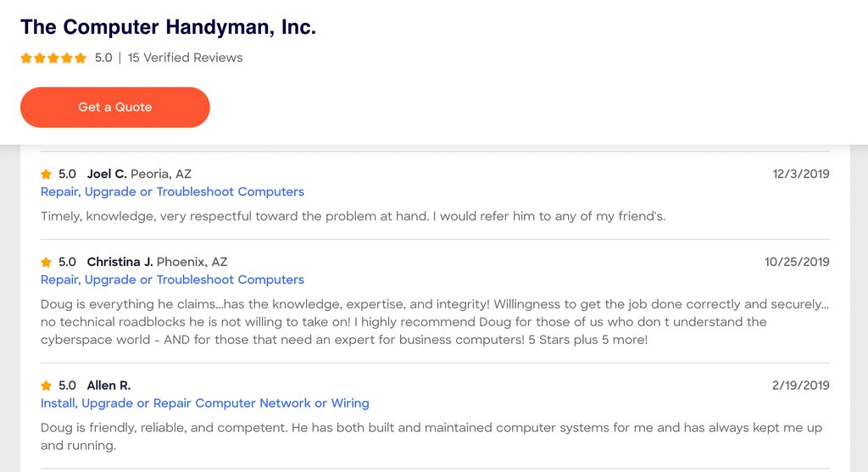
Task: Select reviewer name Christina J.
Action: coord(120,262)
